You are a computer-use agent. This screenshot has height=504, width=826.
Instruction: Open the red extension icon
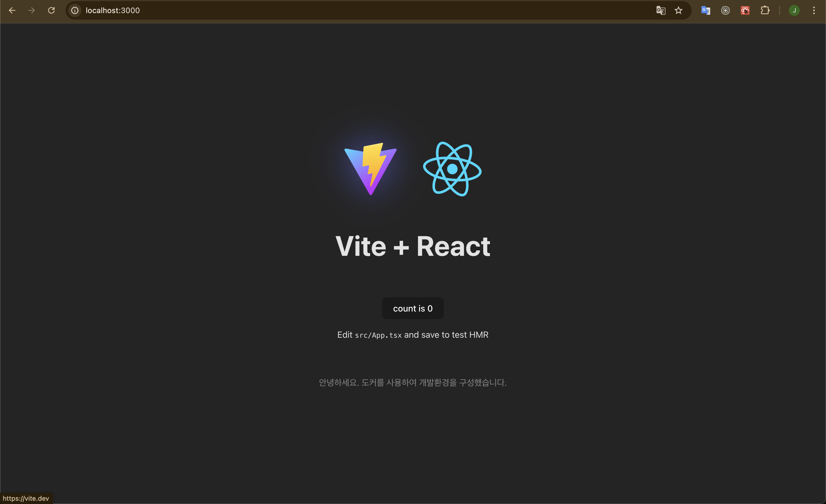[x=745, y=10]
